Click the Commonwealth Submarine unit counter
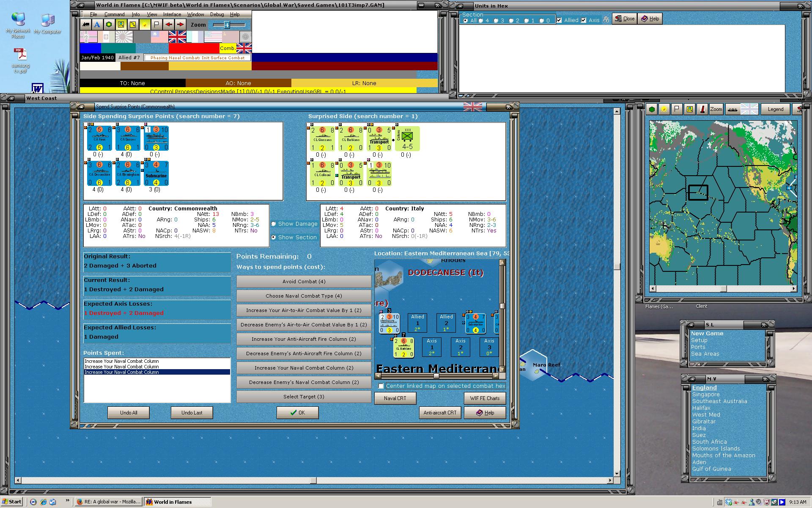 tap(156, 174)
